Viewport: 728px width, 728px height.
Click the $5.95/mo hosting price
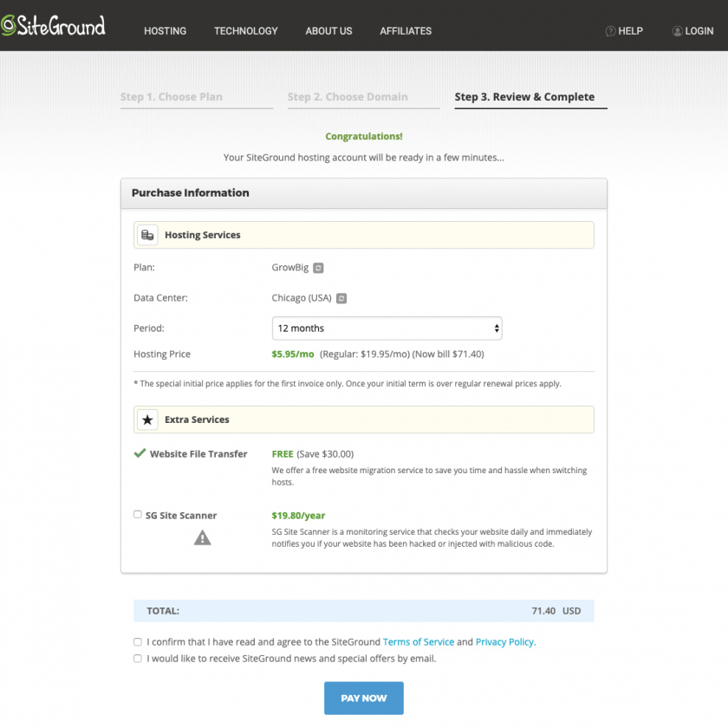[293, 354]
